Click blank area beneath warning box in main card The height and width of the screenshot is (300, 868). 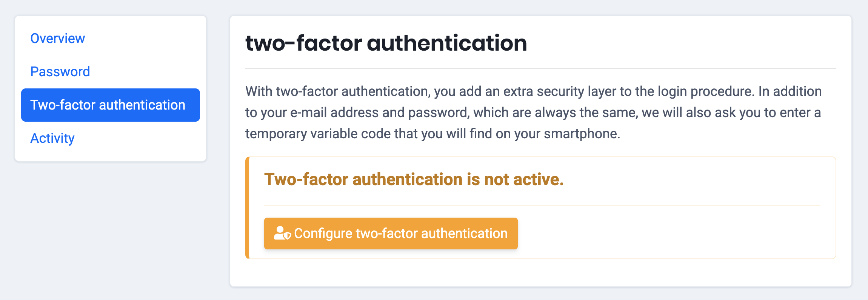540,273
